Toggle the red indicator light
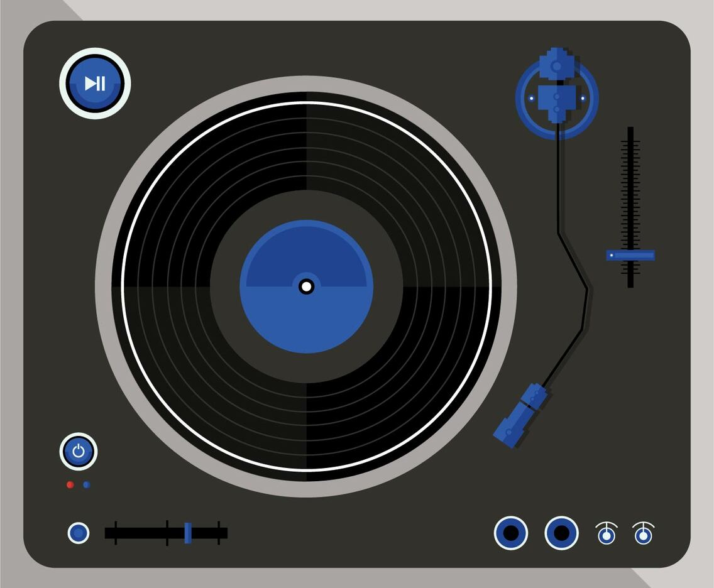 click(x=69, y=484)
